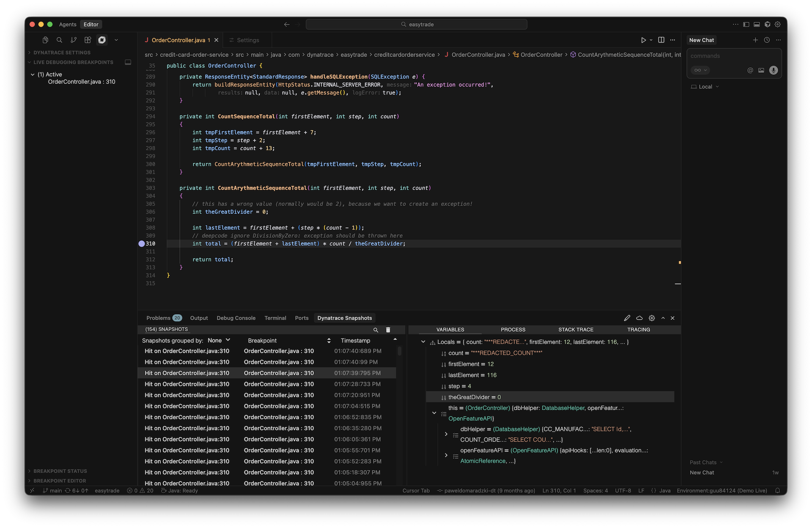Image resolution: width=812 pixels, height=528 pixels.
Task: Toggle off the breakpoint on line 310
Action: pos(142,244)
